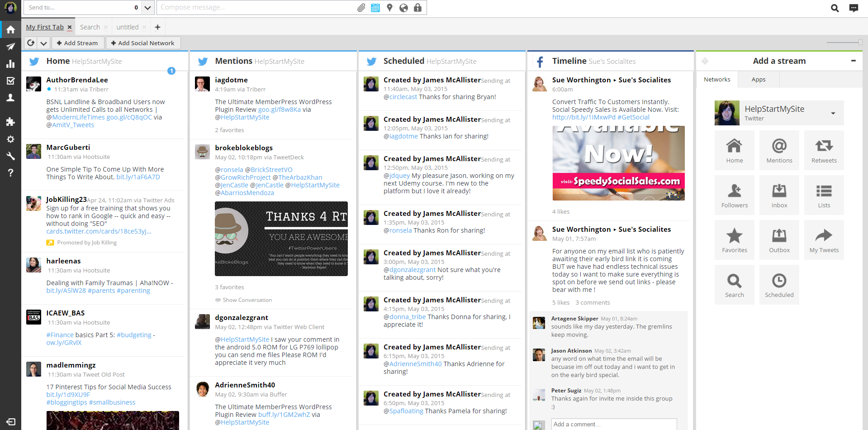
Task: Add the Mentions stream tile
Action: coord(779,150)
